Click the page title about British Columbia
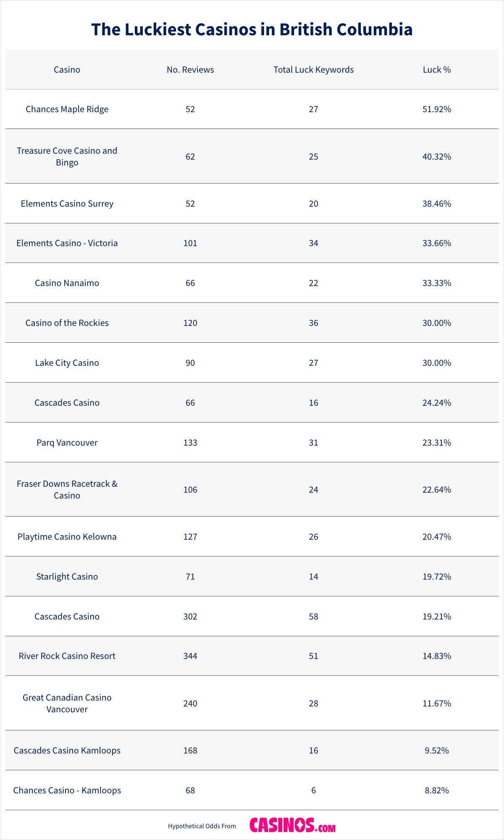 coord(252,29)
